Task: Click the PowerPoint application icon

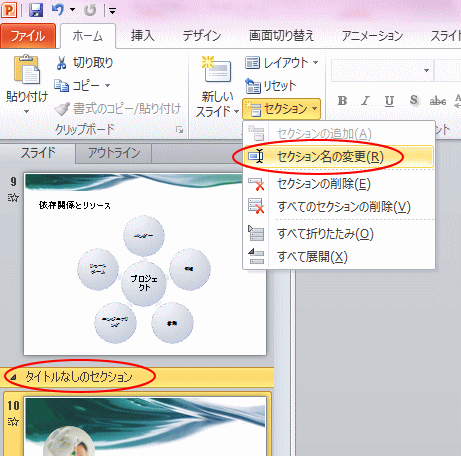Action: coord(9,10)
